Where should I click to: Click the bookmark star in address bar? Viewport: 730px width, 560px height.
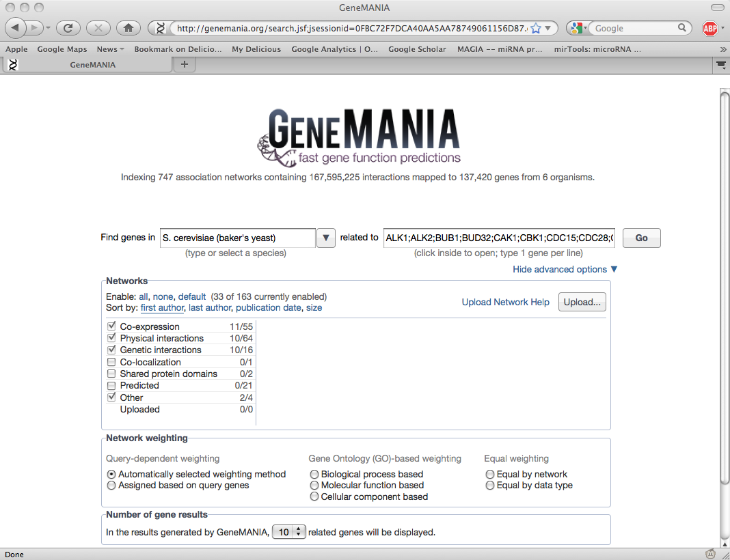click(536, 28)
